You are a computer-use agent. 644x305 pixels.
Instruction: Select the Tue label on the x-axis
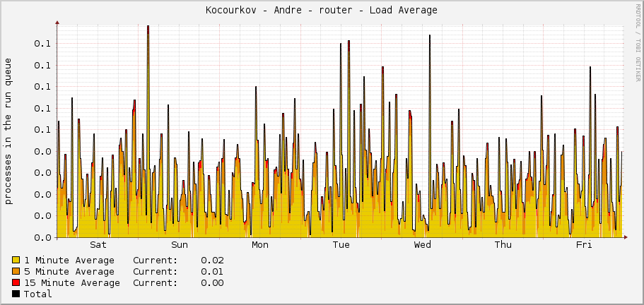click(341, 245)
